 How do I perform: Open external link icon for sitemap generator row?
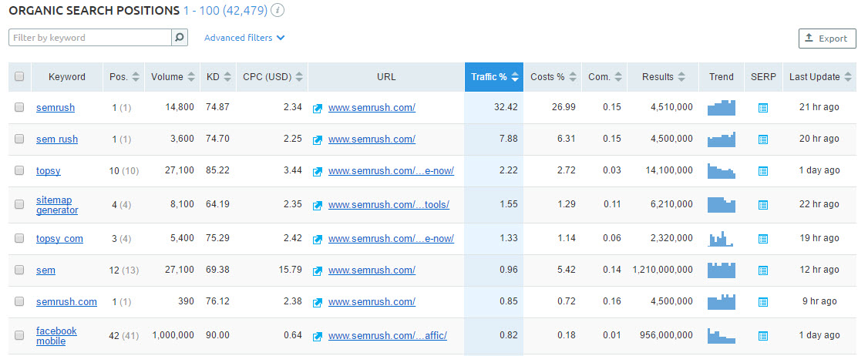[317, 206]
